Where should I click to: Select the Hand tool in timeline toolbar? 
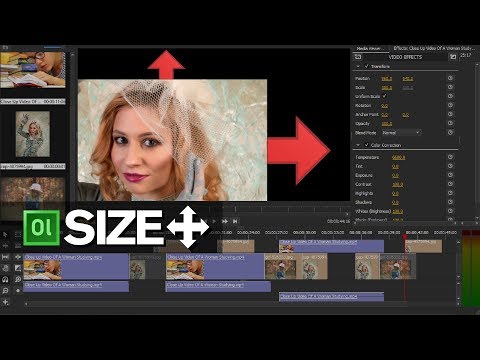5,268
